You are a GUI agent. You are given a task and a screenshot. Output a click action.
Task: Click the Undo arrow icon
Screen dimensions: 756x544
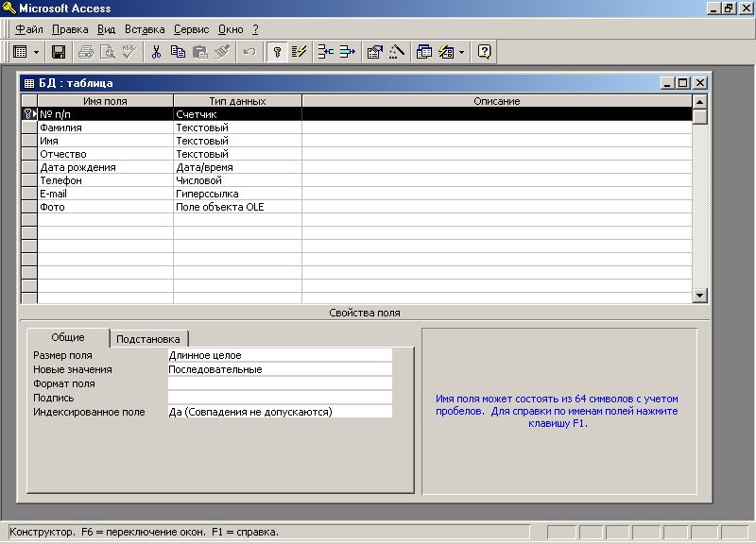tap(249, 52)
